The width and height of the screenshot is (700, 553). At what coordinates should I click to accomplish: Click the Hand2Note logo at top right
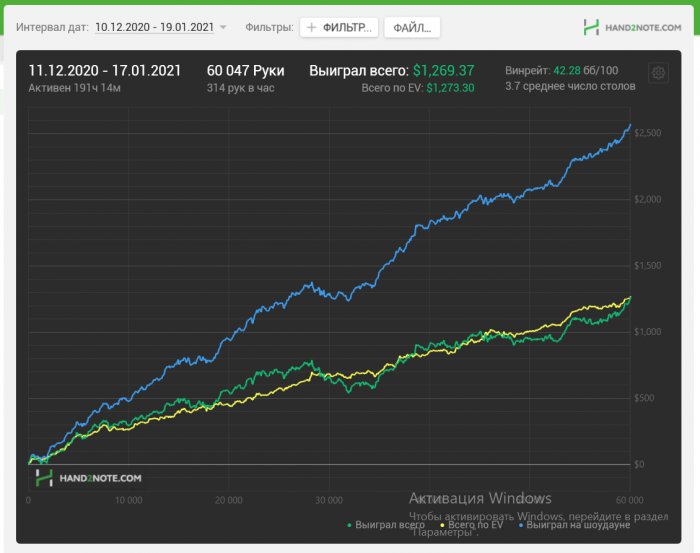click(632, 27)
